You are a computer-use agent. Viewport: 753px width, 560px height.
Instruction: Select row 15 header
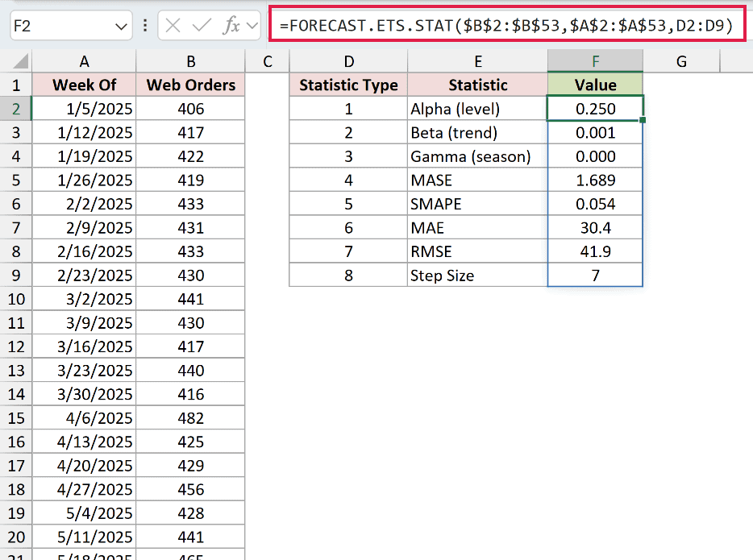click(16, 418)
